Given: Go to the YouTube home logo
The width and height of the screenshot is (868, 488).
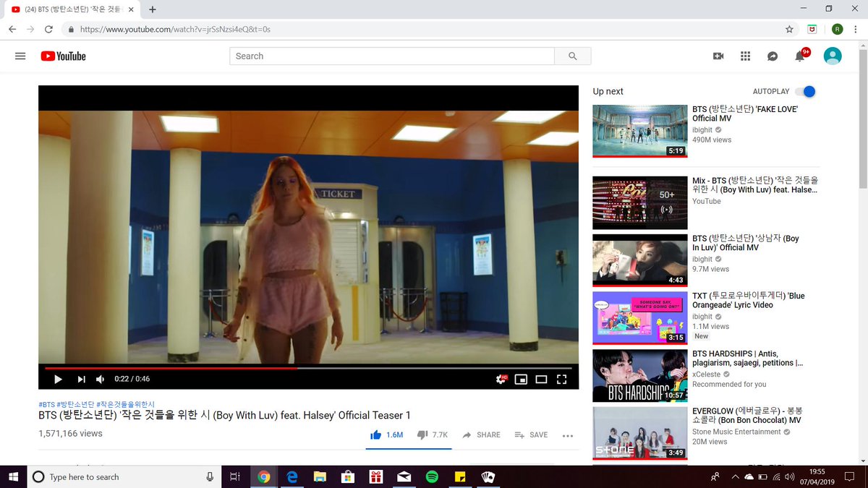Looking at the screenshot, I should click(x=63, y=56).
